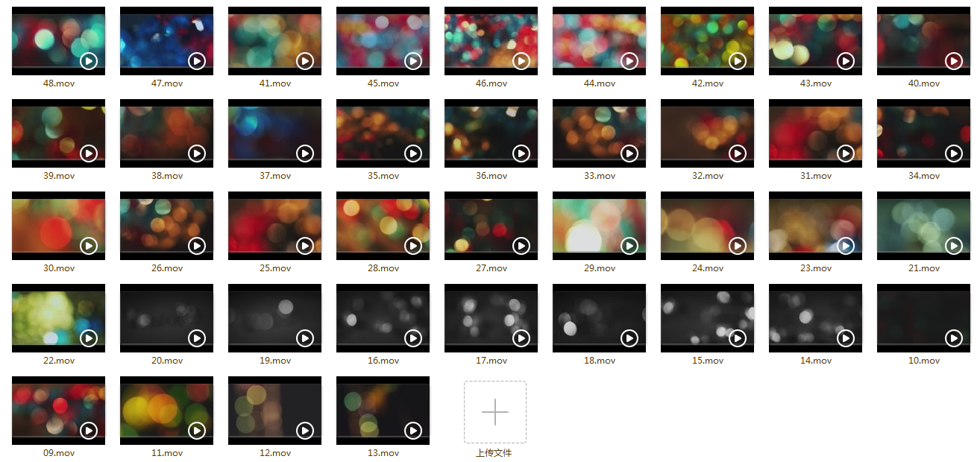980x462 pixels.
Task: Open the 42.mov thumbnail
Action: coord(707,41)
